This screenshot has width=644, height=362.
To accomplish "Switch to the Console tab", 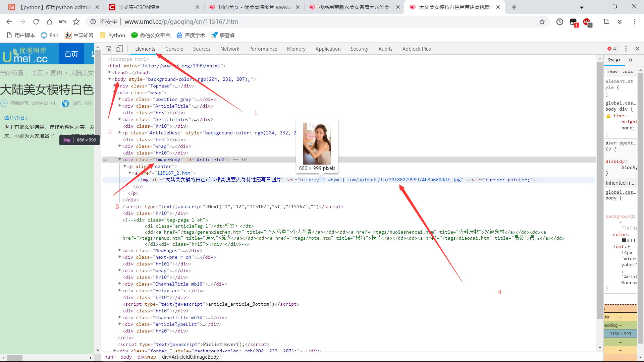I will tap(174, 49).
